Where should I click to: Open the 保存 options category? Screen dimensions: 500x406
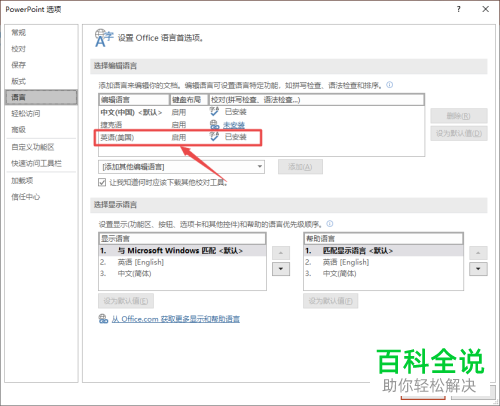[x=41, y=65]
